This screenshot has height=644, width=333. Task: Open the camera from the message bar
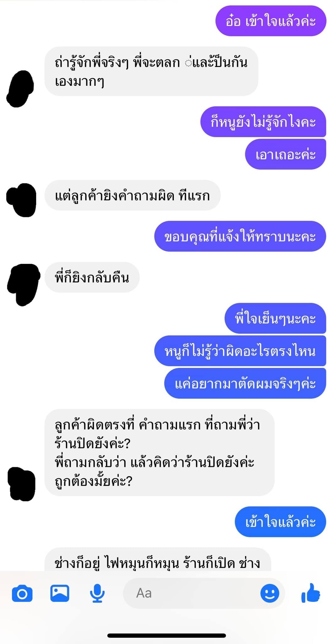click(x=22, y=594)
